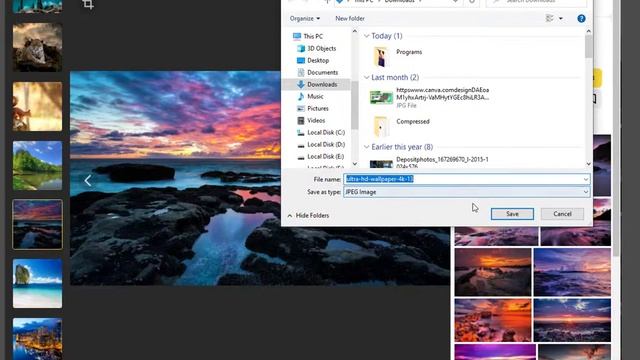The width and height of the screenshot is (640, 360).
Task: Go to the previous image arrow
Action: 88,180
